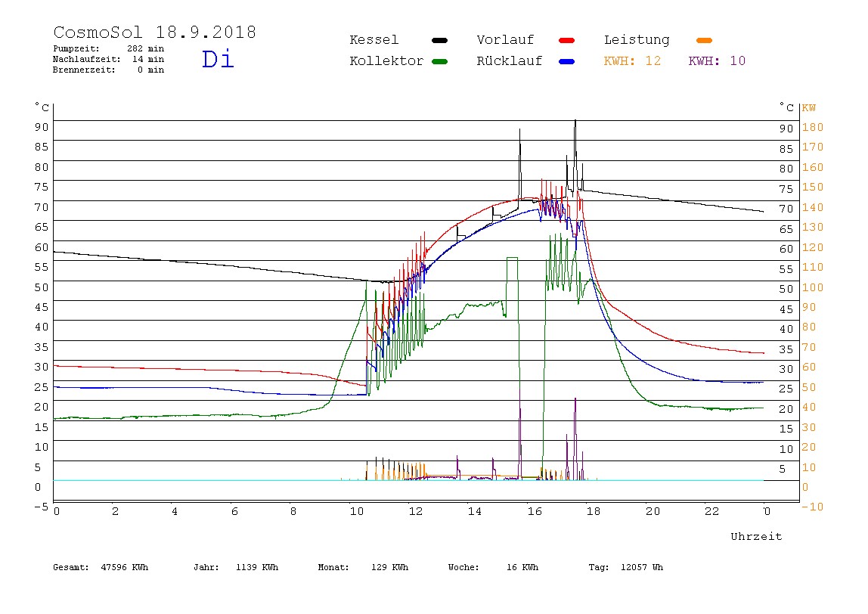
Task: Click the orange "KW" axis unit label
Action: (809, 107)
